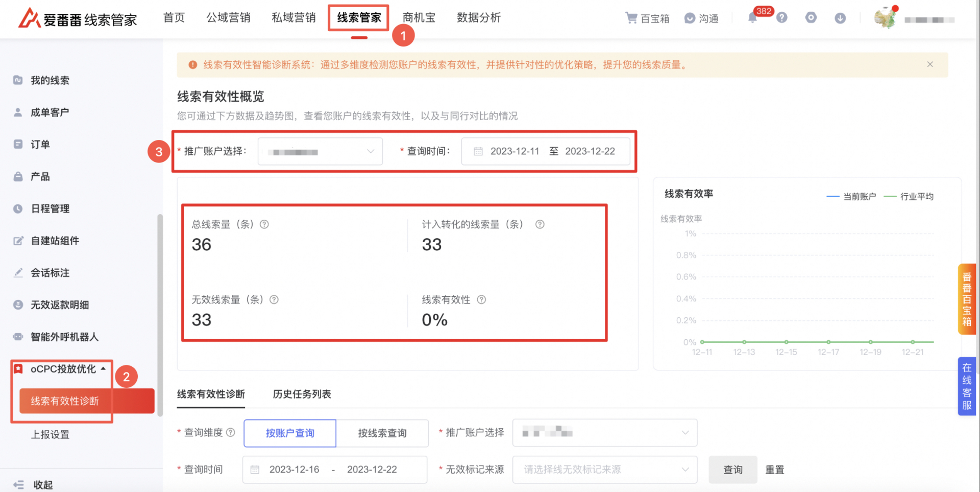
Task: Toggle 当前账户 legend in the chart
Action: pos(851,197)
